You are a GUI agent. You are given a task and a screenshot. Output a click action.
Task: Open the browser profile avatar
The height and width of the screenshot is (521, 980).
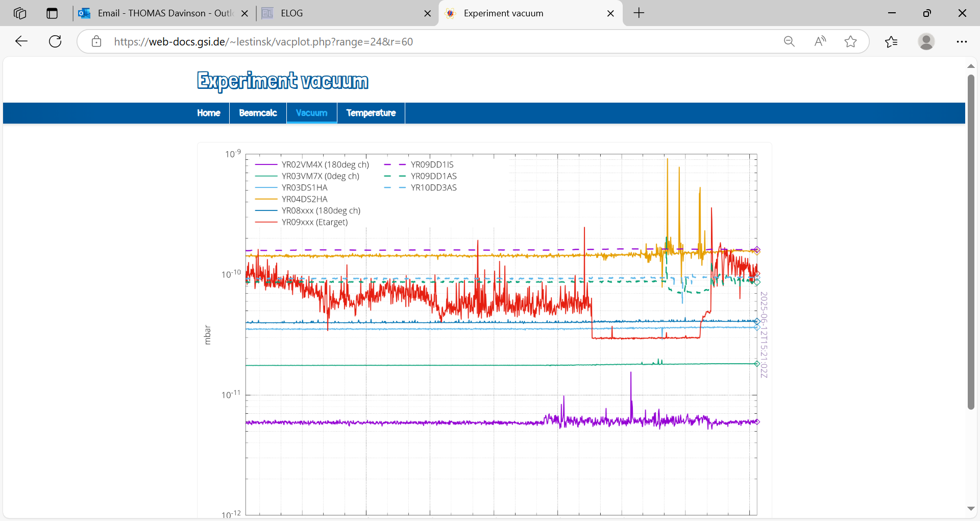click(926, 41)
